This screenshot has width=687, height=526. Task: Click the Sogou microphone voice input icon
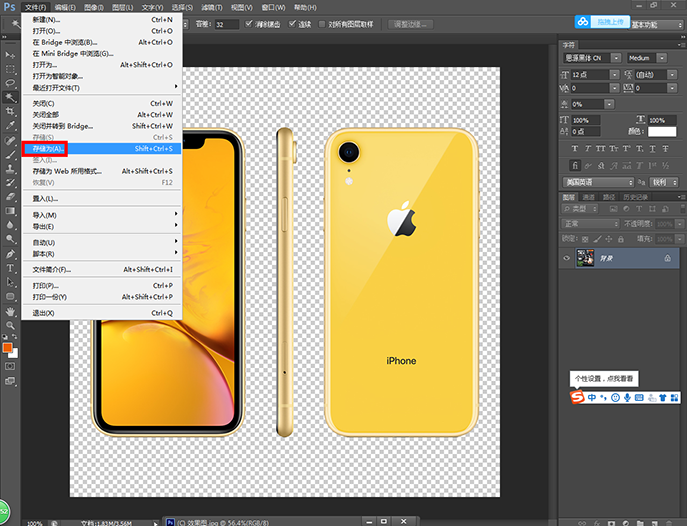(x=627, y=397)
